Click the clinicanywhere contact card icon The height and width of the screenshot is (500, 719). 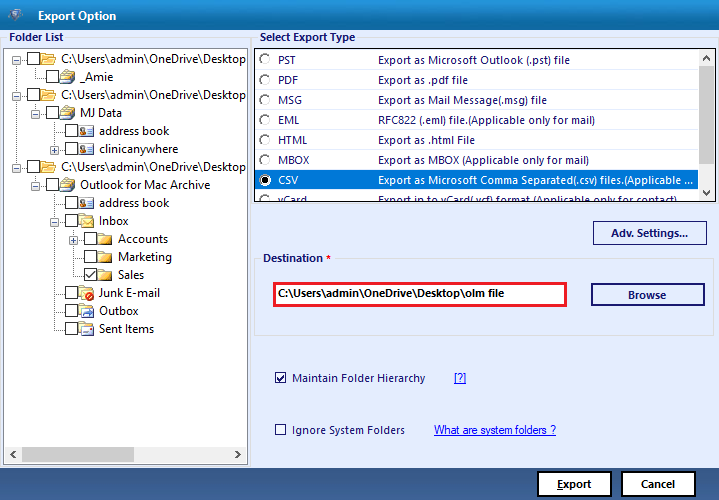[86, 149]
